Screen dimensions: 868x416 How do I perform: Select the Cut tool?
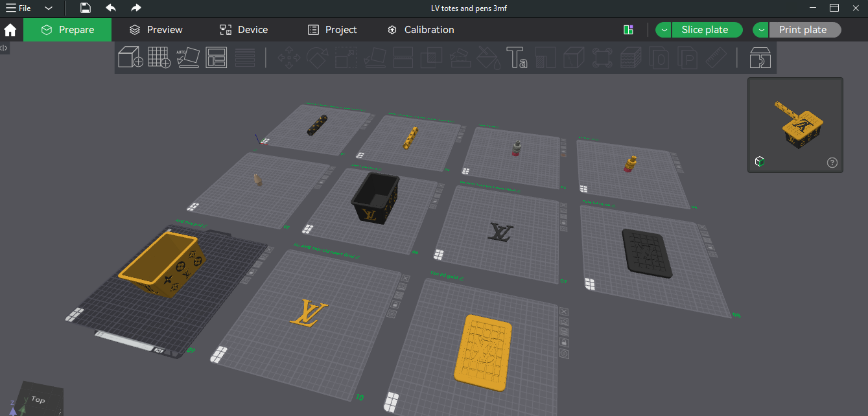(403, 58)
